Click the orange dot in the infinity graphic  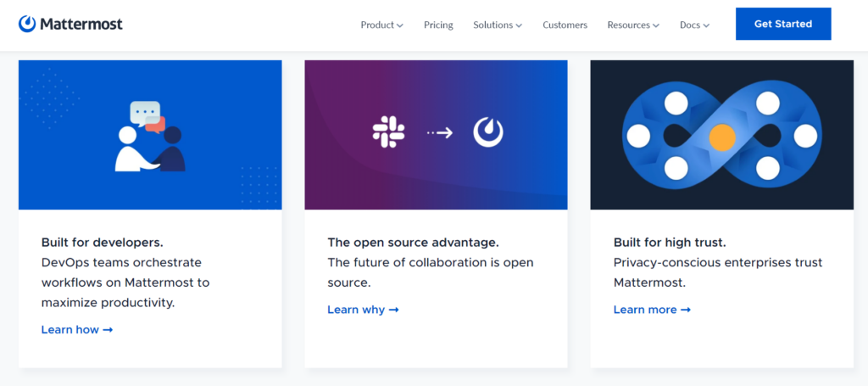pos(721,136)
